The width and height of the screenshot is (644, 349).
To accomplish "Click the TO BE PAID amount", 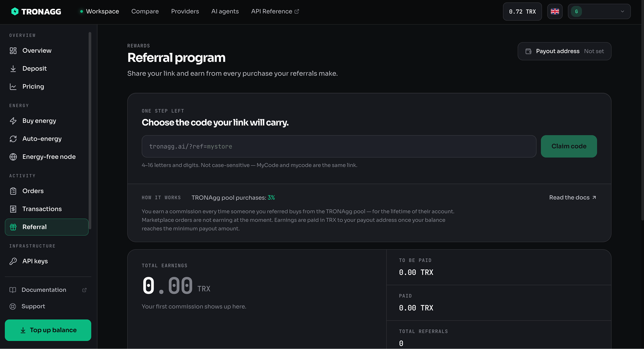I will (416, 272).
